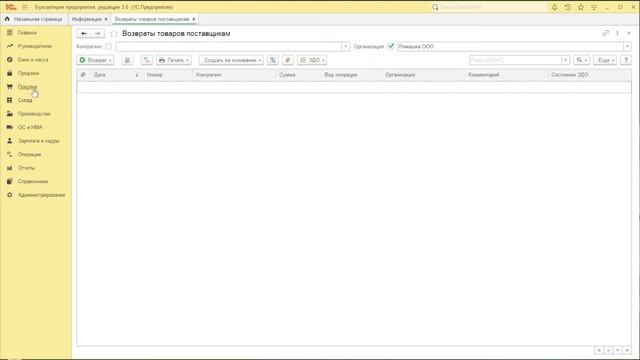Image resolution: width=640 pixels, height=360 pixels.
Task: Click the Контрагент filter input field
Action: 229,47
